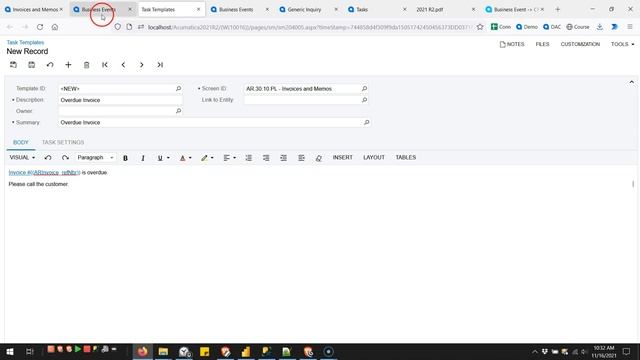
Task: Redo edit in body editor
Action: pyautogui.click(x=65, y=158)
